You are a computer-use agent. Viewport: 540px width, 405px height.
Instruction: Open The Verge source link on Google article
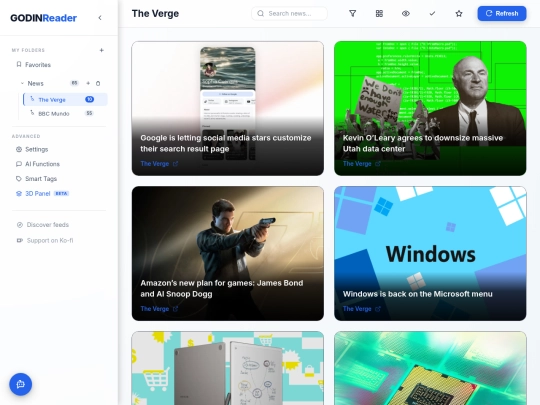coord(159,164)
